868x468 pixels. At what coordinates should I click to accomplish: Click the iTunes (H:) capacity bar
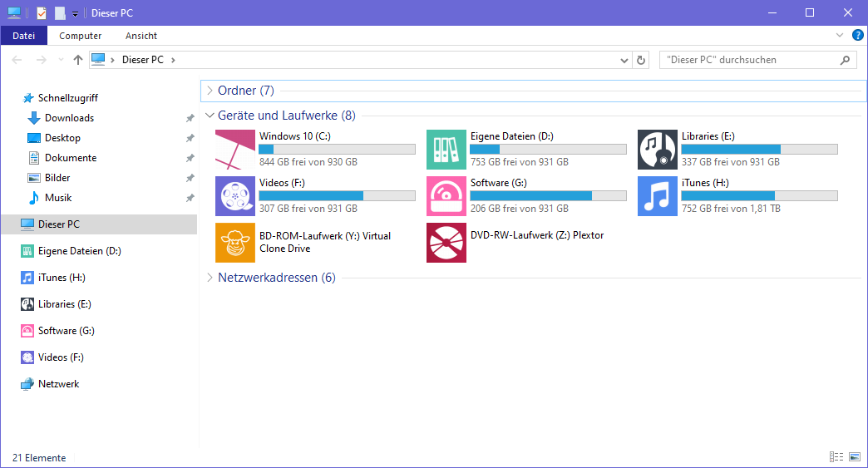pos(760,196)
